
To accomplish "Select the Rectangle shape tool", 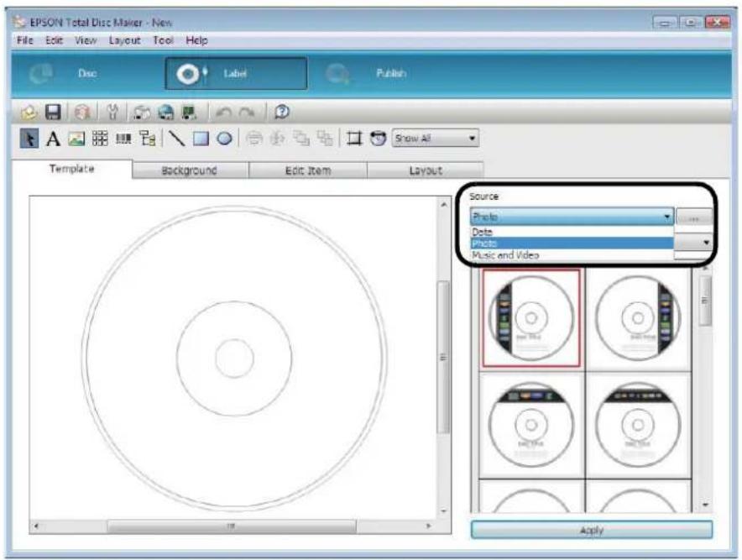I will click(x=201, y=139).
